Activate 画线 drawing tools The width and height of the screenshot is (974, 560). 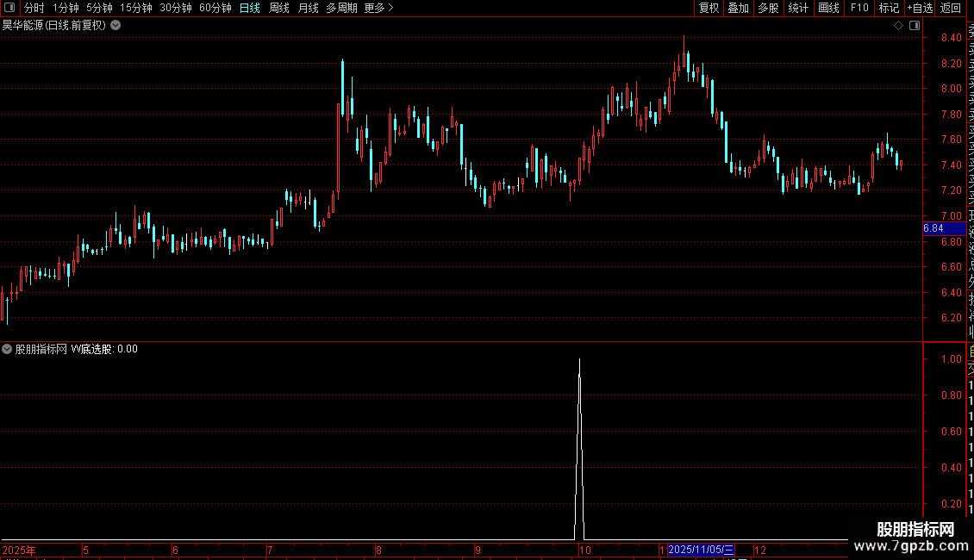[x=828, y=8]
